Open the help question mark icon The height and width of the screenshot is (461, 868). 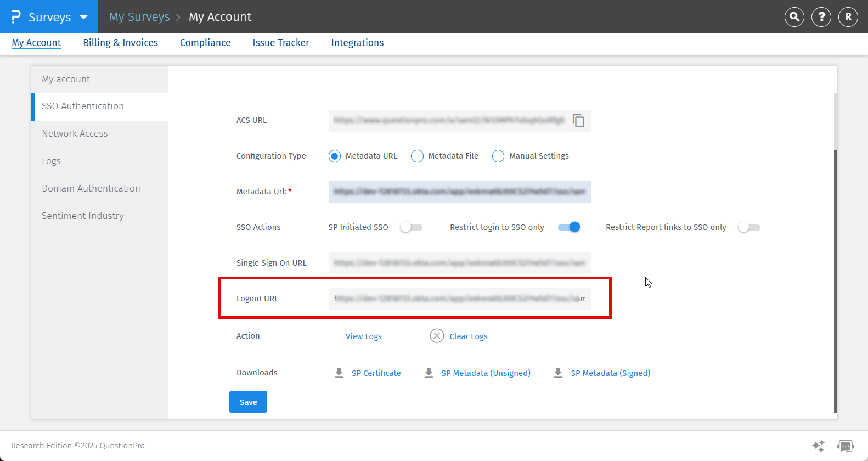pos(821,17)
